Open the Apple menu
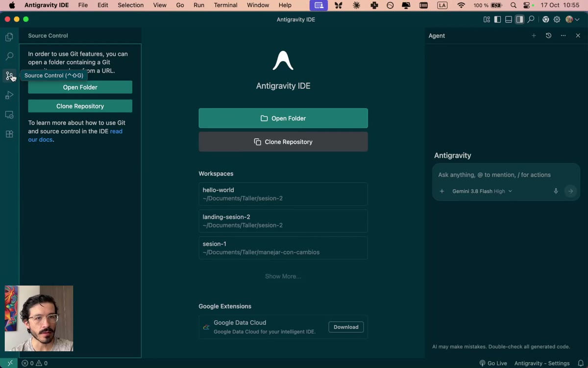Image resolution: width=588 pixels, height=368 pixels. pyautogui.click(x=12, y=5)
